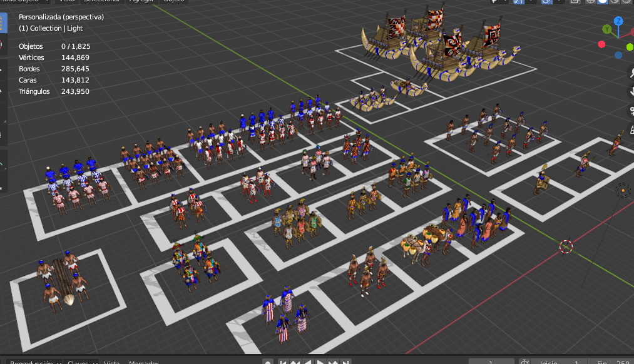Click the Caras '143,812' statistic
This screenshot has height=364, width=634.
[x=75, y=81]
